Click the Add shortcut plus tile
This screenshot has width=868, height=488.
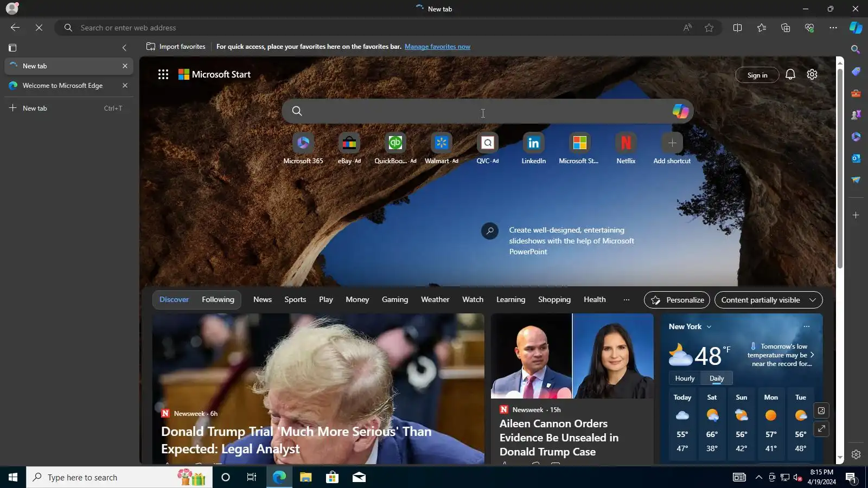(672, 149)
